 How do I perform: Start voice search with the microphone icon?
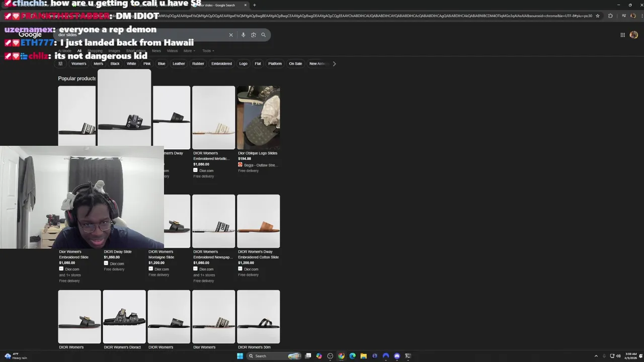click(x=243, y=35)
